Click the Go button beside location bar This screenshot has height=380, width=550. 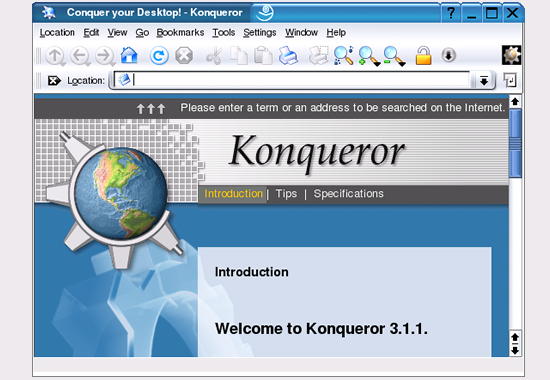pos(510,80)
